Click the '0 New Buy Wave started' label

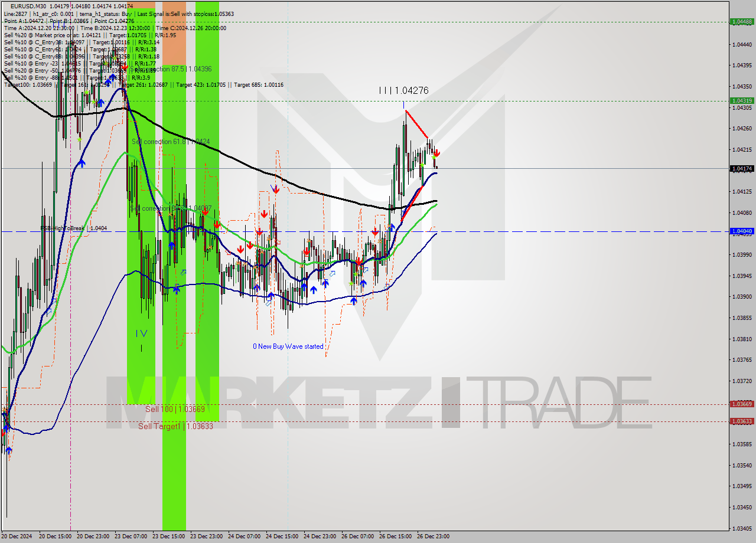(x=288, y=346)
